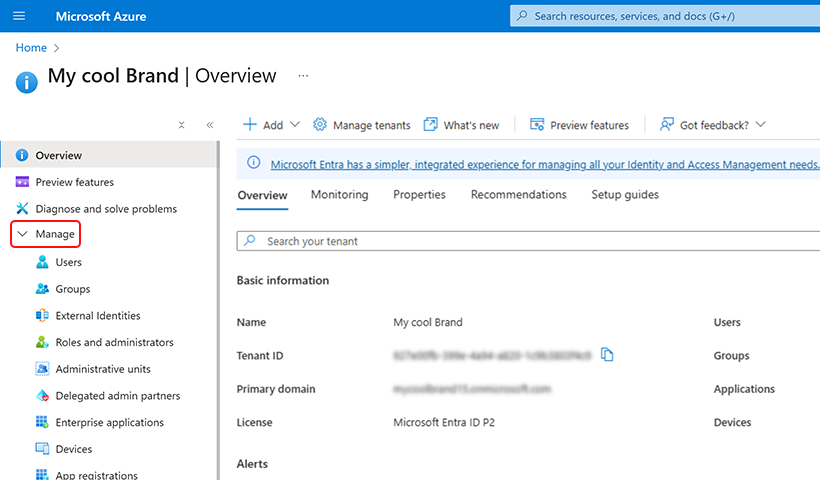
Task: Expand the Got feedback? dropdown
Action: click(x=713, y=125)
